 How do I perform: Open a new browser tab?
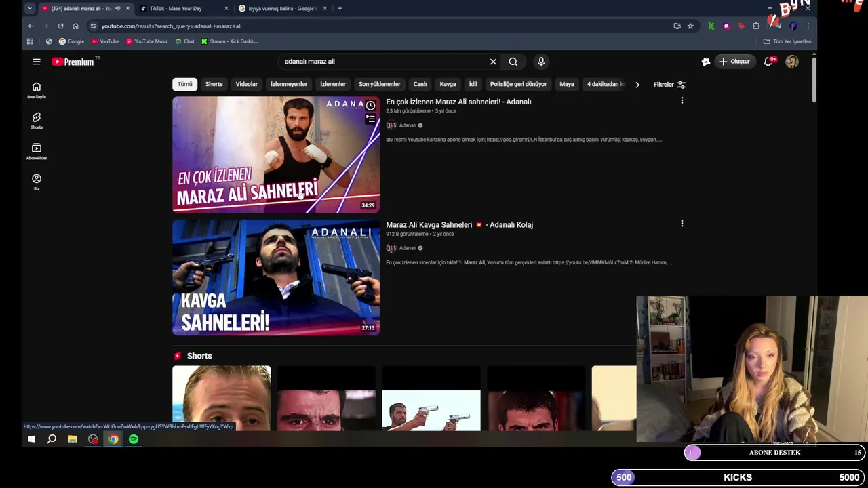(340, 8)
